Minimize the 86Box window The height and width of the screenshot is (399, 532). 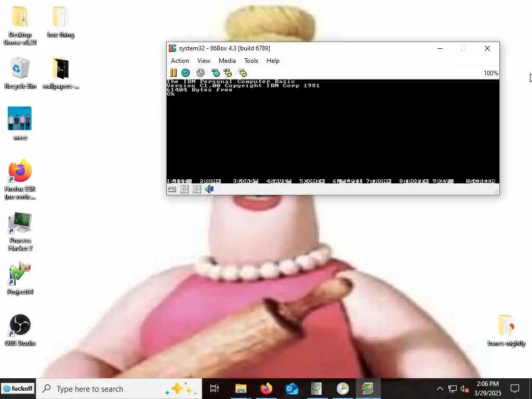click(x=440, y=48)
